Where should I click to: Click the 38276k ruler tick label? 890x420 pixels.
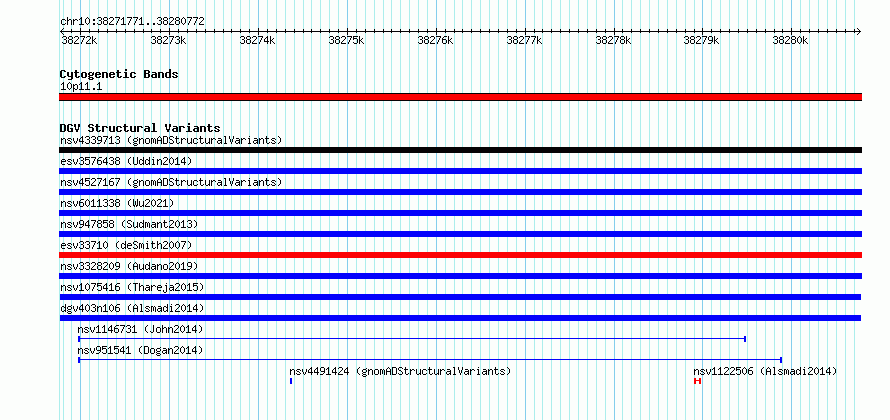click(x=435, y=41)
